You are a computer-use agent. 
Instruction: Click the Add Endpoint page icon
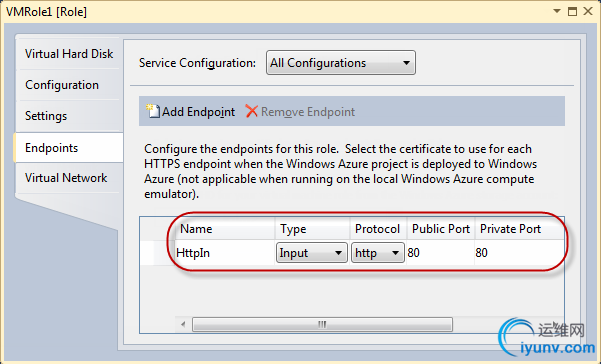(153, 111)
